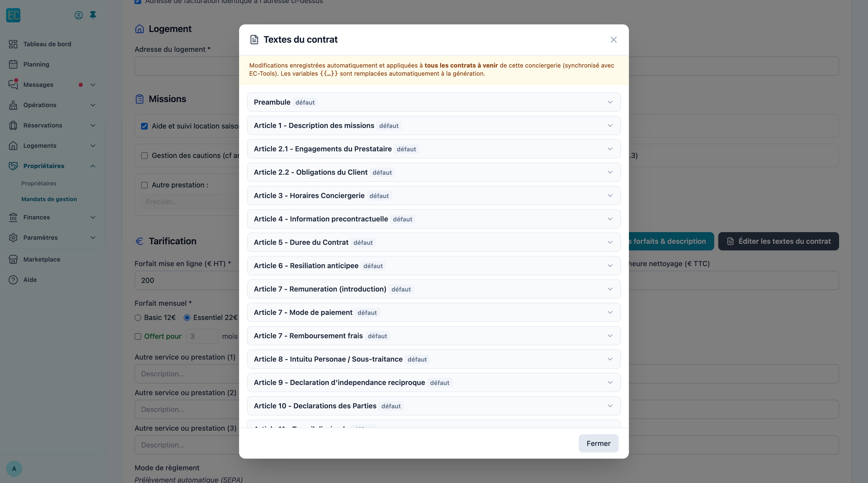Click the Réservations luggage icon

(13, 125)
